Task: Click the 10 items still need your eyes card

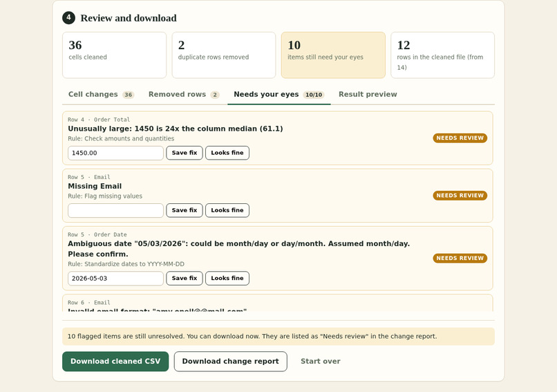Action: coord(333,55)
